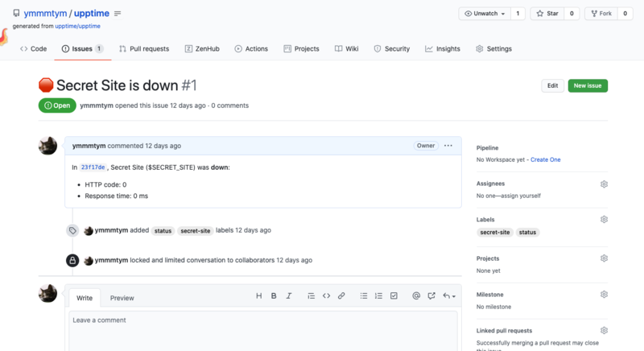This screenshot has height=351, width=644.
Task: Select the Write tab in editor
Action: point(85,298)
